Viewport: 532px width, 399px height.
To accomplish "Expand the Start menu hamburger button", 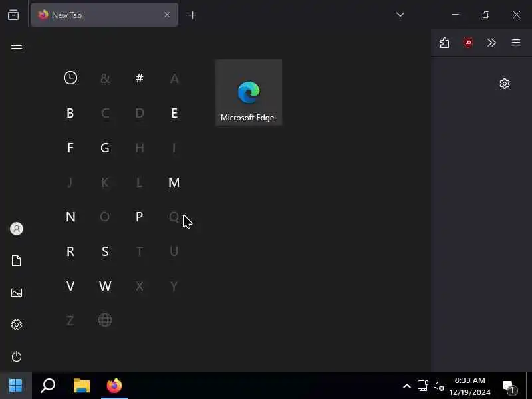I will point(17,45).
